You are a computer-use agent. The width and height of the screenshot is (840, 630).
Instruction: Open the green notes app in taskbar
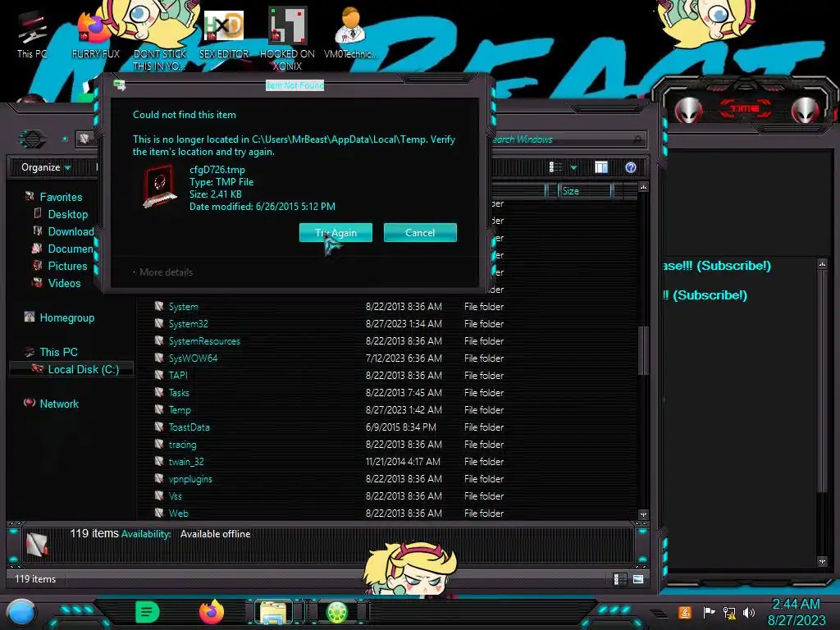click(148, 612)
